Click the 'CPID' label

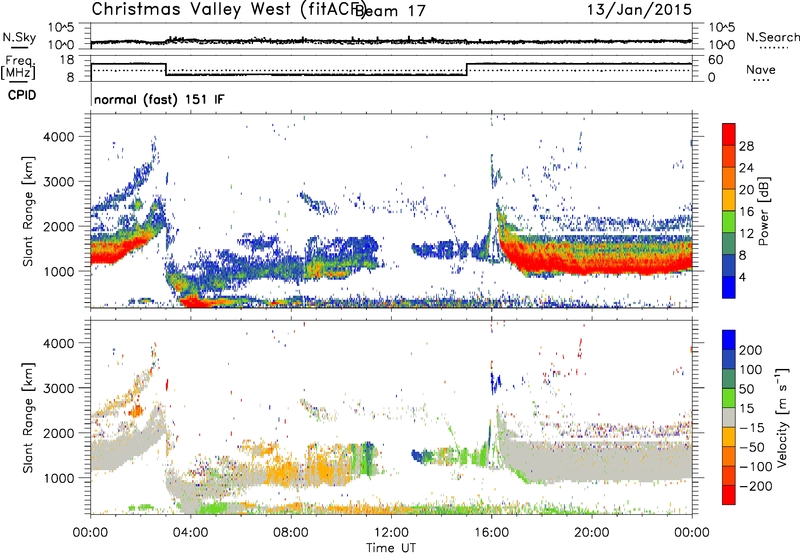(x=22, y=95)
